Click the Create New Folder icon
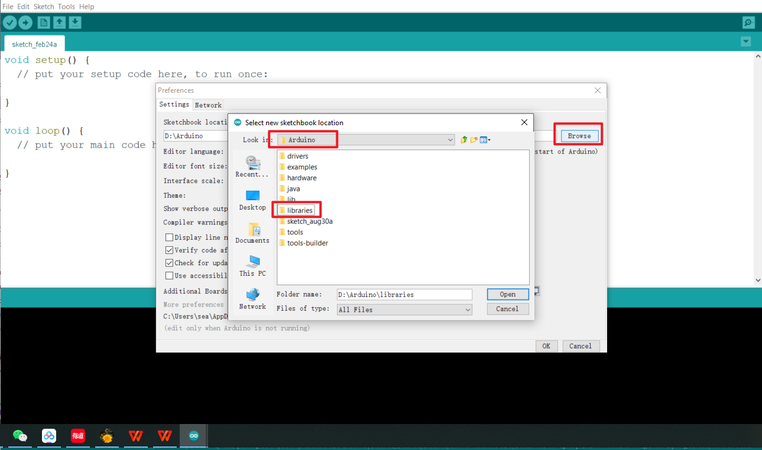Screen dimensions: 762x450 click(474, 140)
